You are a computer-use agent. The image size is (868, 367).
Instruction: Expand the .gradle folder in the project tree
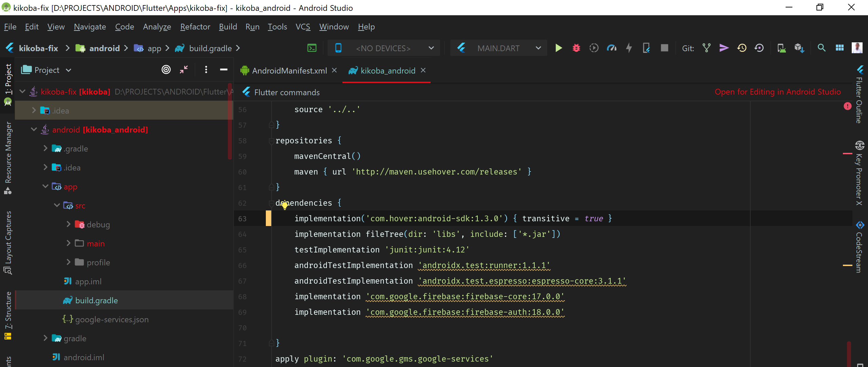click(46, 148)
